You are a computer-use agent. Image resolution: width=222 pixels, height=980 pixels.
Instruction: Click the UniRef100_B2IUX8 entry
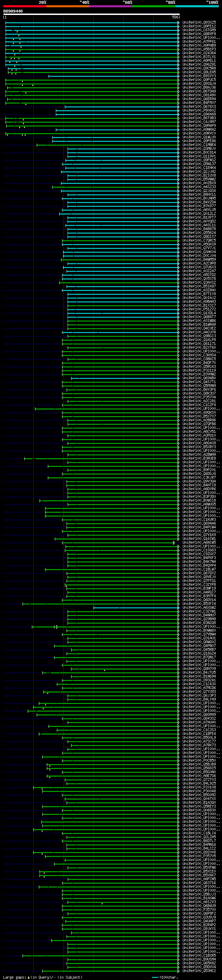tap(199, 175)
